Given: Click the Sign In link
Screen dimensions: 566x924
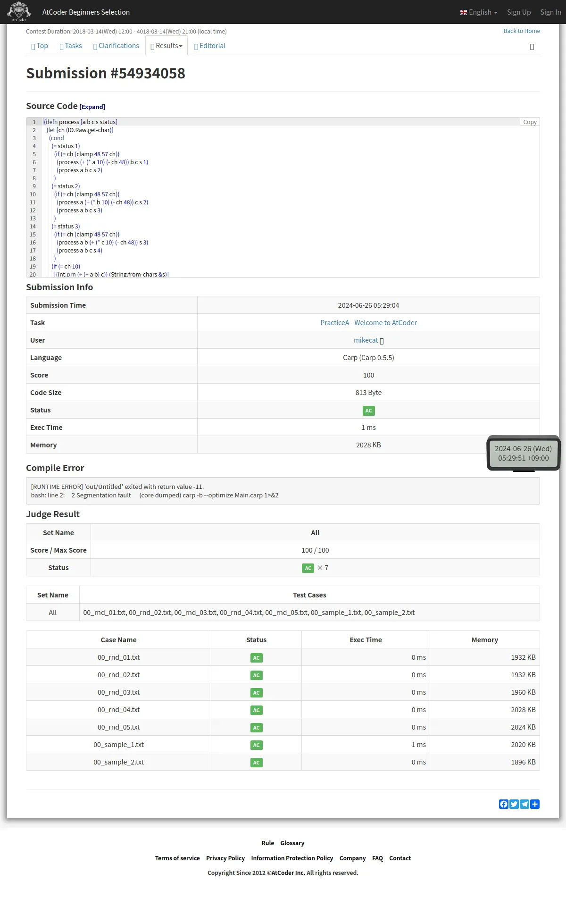Looking at the screenshot, I should tap(550, 12).
